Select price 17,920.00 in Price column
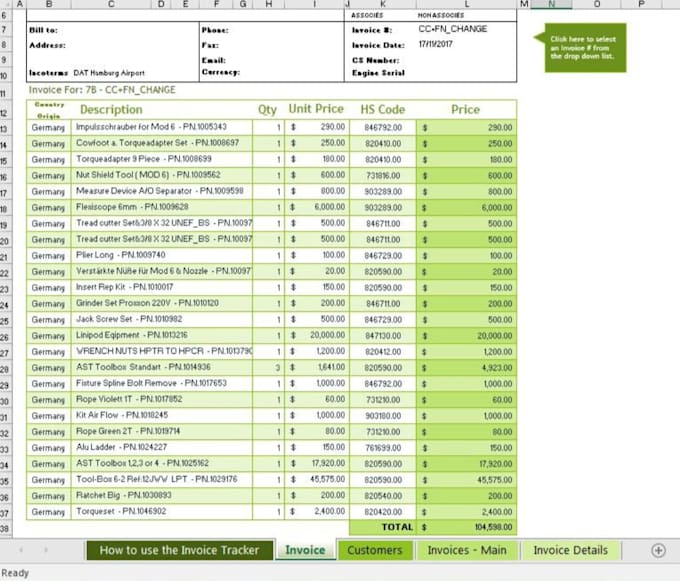This screenshot has width=680, height=581. pos(466,464)
